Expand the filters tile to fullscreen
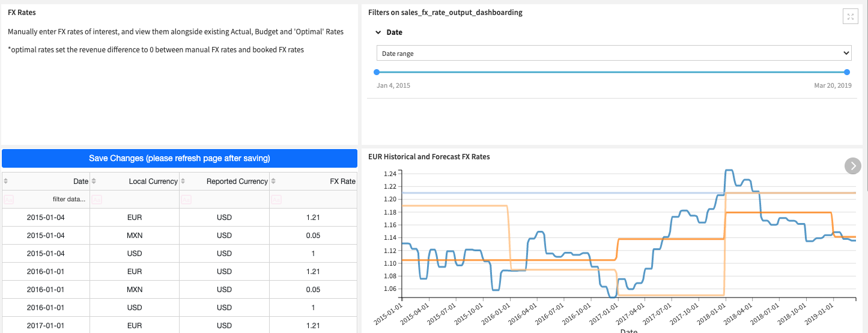The height and width of the screenshot is (333, 868). tap(850, 17)
